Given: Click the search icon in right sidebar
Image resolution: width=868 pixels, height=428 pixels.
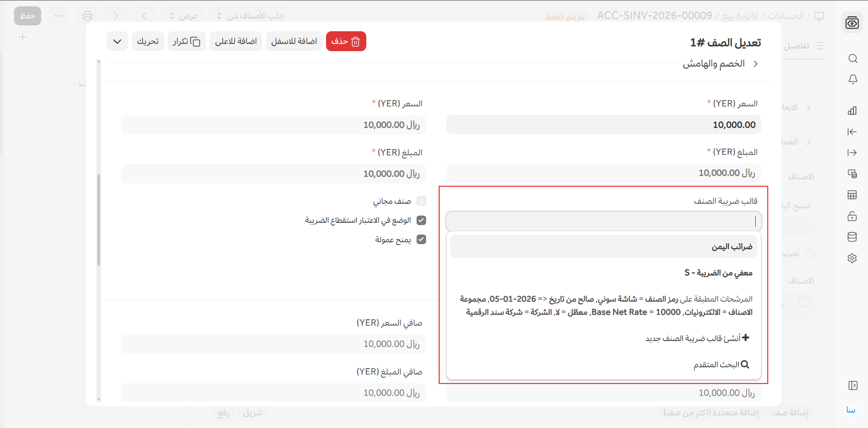Looking at the screenshot, I should 853,58.
